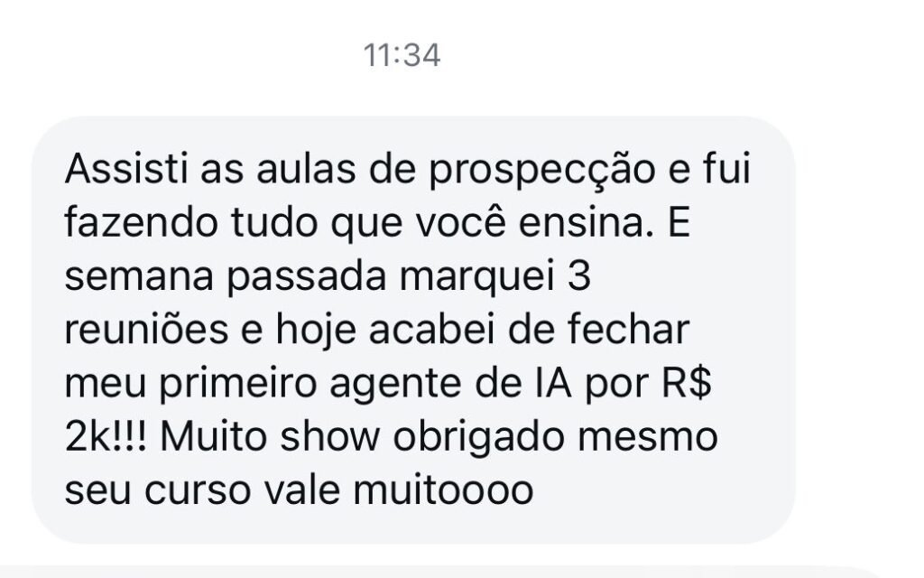Viewport: 924px width, 578px height.
Task: Click the word "fechar" in the message
Action: point(628,330)
